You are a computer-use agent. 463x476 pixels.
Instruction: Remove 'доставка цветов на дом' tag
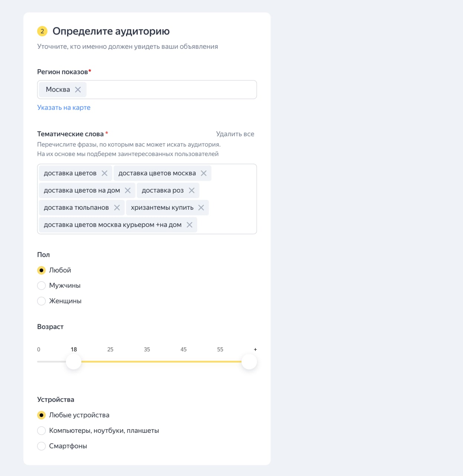[x=128, y=190]
